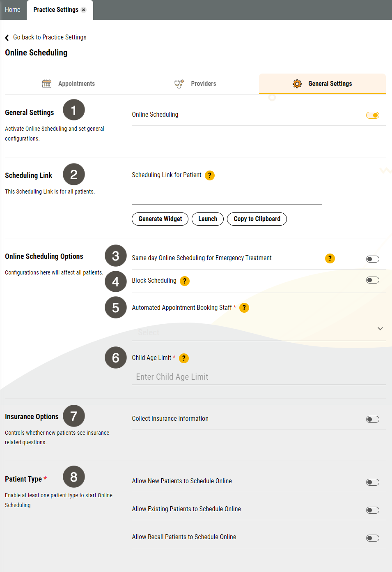Click the Insurance Options section title
Image resolution: width=392 pixels, height=572 pixels.
tap(32, 417)
